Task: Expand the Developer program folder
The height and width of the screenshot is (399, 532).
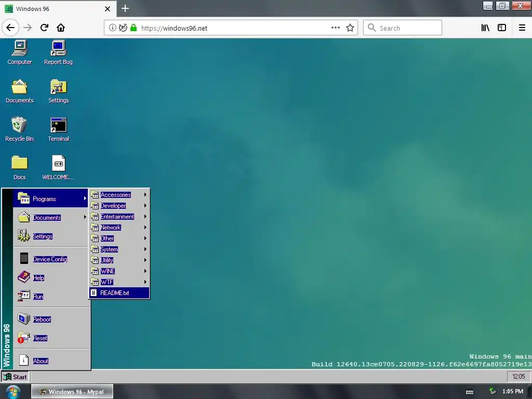Action: (119, 206)
